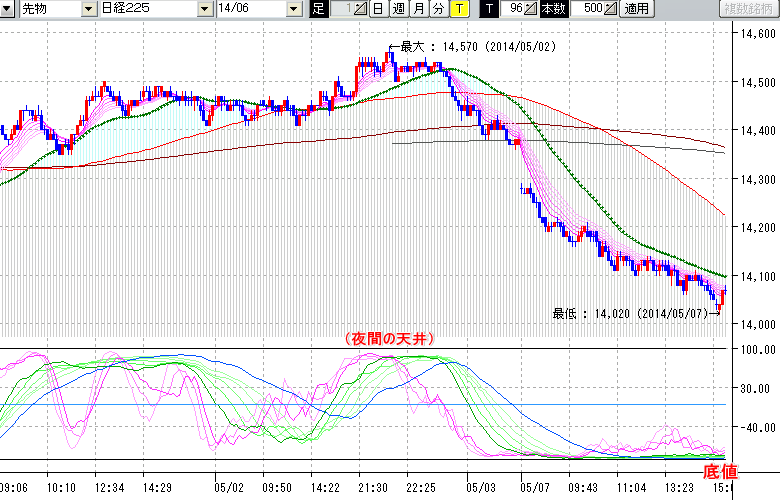Select the 月 (monthly) timeframe button
The width and height of the screenshot is (780, 500).
(418, 9)
